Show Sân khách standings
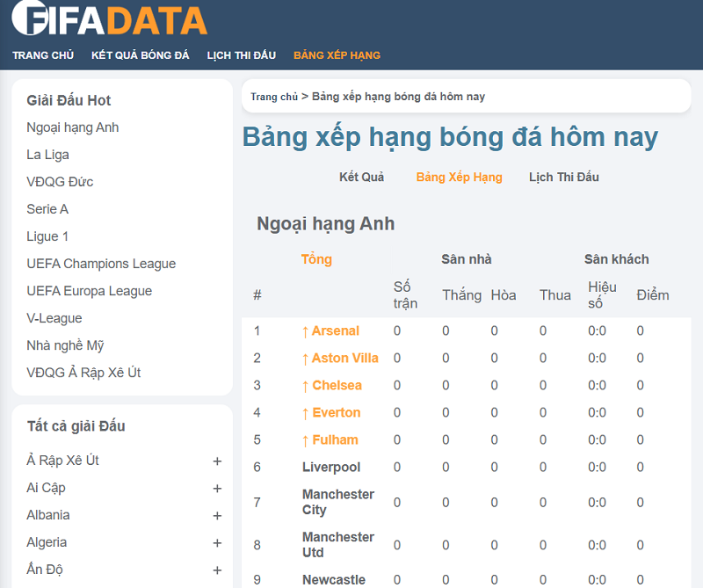This screenshot has width=703, height=588. coord(616,259)
